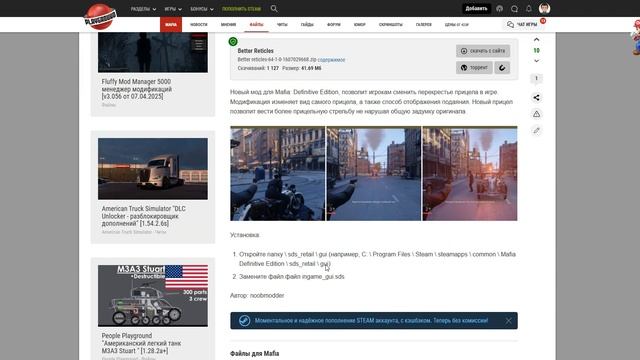Image resolution: width=640 pixels, height=360 pixels.
Task: Open the notifications bell
Action: click(529, 9)
